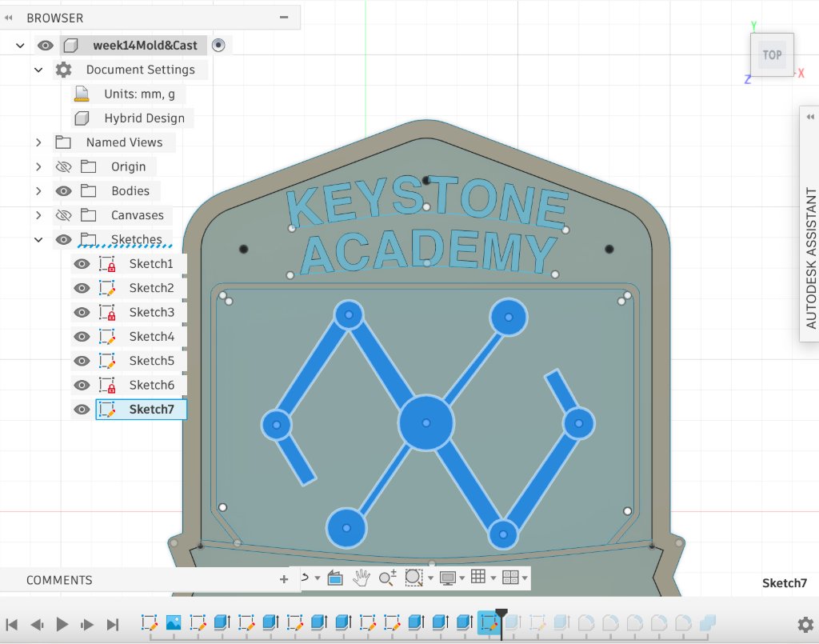
Task: Collapse the Sketches folder
Action: 38,240
